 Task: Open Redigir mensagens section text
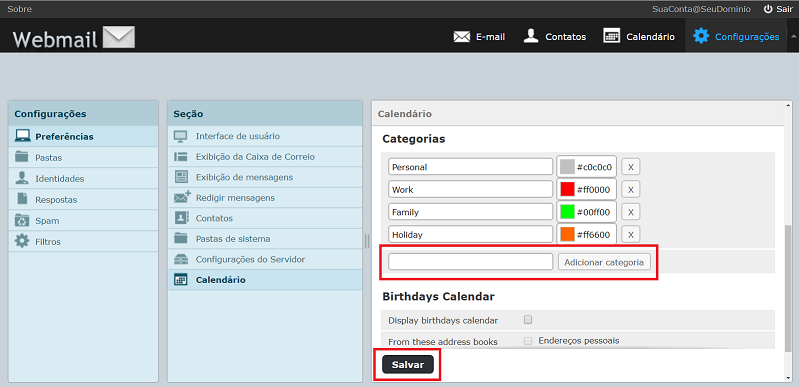pos(235,198)
